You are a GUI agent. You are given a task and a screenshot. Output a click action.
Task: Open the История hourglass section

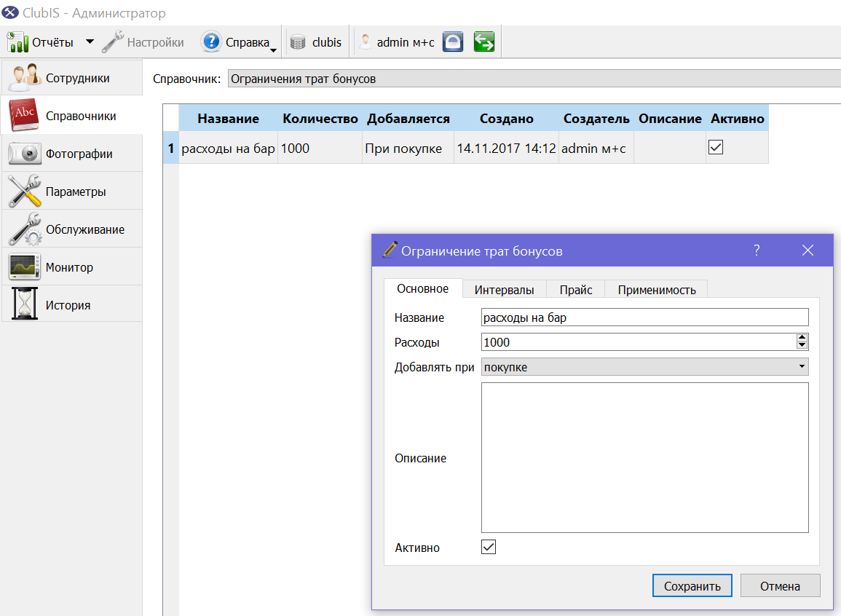pos(72,305)
